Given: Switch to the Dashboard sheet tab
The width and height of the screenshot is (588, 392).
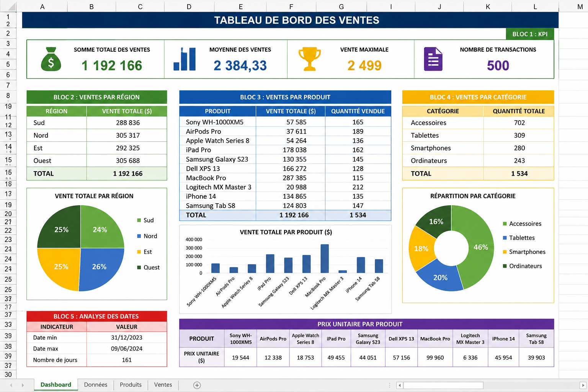Looking at the screenshot, I should 56,385.
